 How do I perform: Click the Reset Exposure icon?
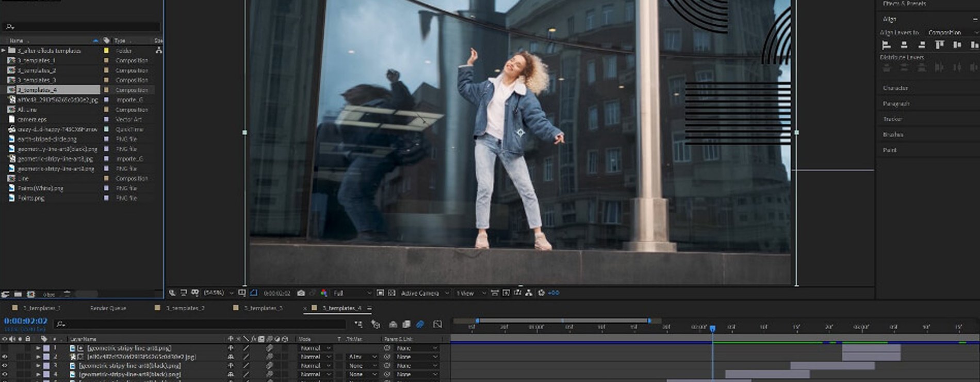coord(541,293)
